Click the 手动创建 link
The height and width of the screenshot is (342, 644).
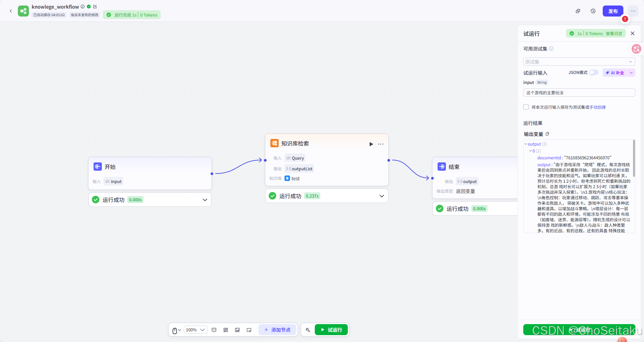[598, 107]
